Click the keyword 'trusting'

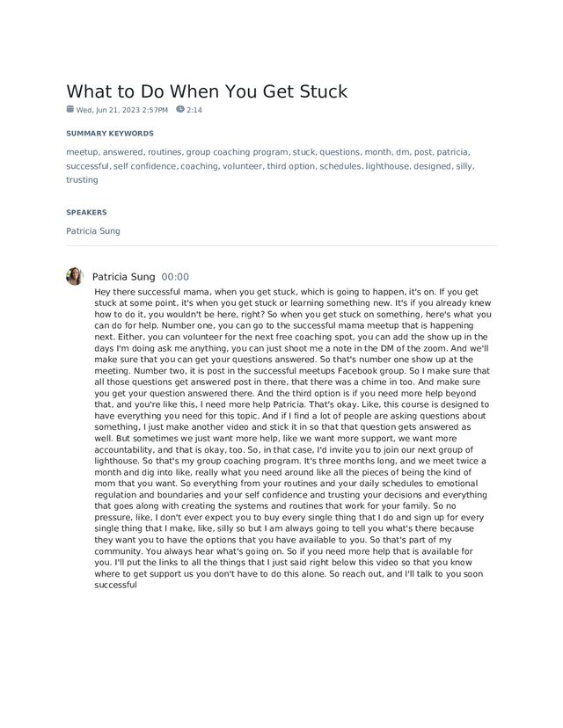point(82,179)
